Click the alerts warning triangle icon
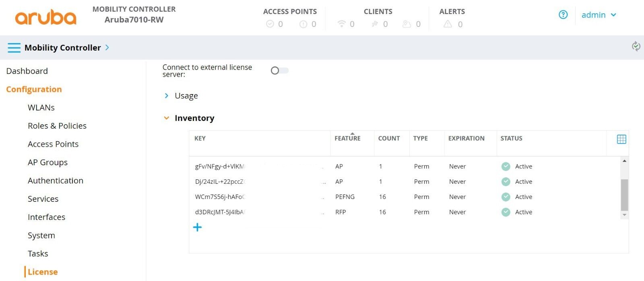Image resolution: width=644 pixels, height=281 pixels. [448, 24]
